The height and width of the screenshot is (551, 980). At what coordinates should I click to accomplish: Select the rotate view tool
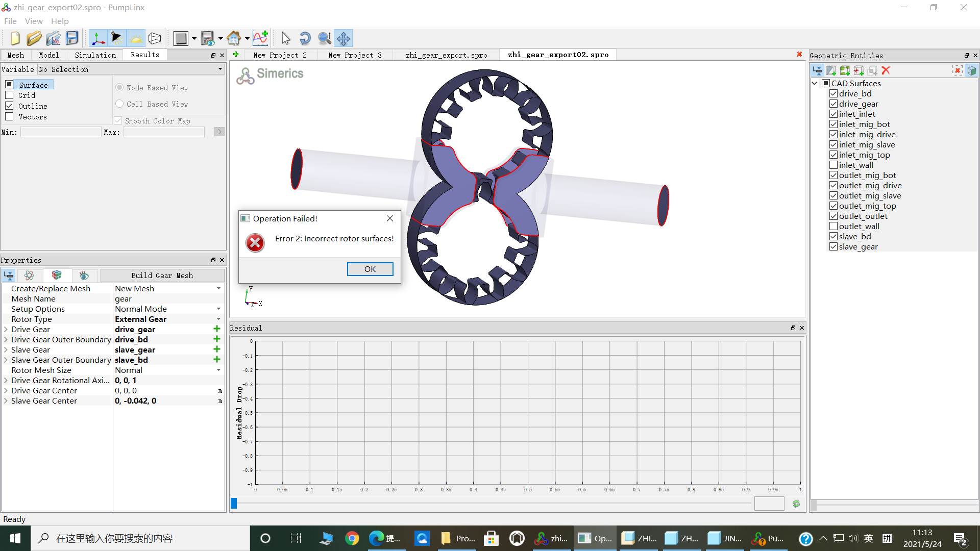point(305,38)
